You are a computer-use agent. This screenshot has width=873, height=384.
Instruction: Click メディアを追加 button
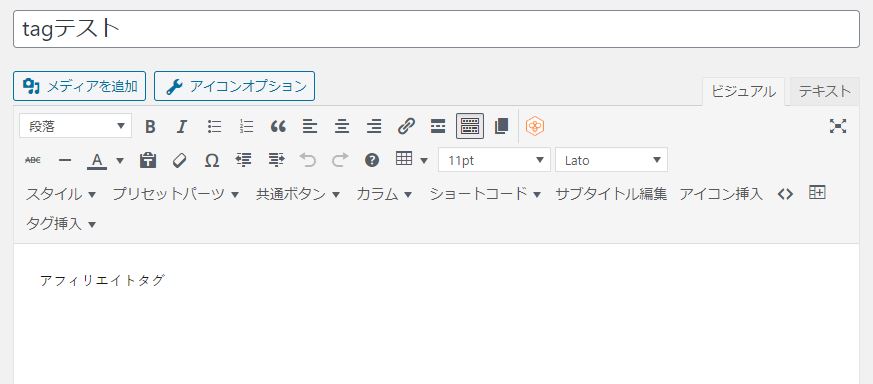[80, 86]
